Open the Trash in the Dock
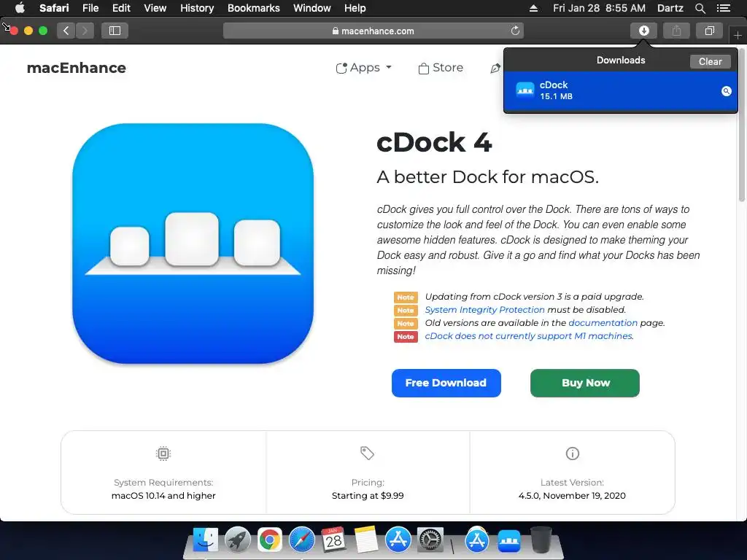This screenshot has width=747, height=560. (541, 540)
